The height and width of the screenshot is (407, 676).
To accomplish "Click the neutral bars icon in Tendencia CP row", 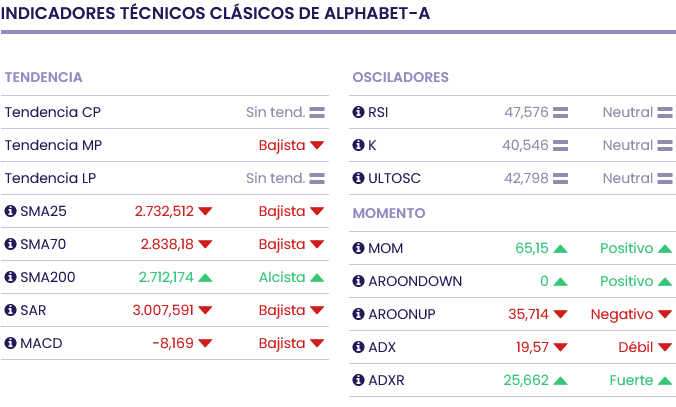I will pyautogui.click(x=317, y=112).
